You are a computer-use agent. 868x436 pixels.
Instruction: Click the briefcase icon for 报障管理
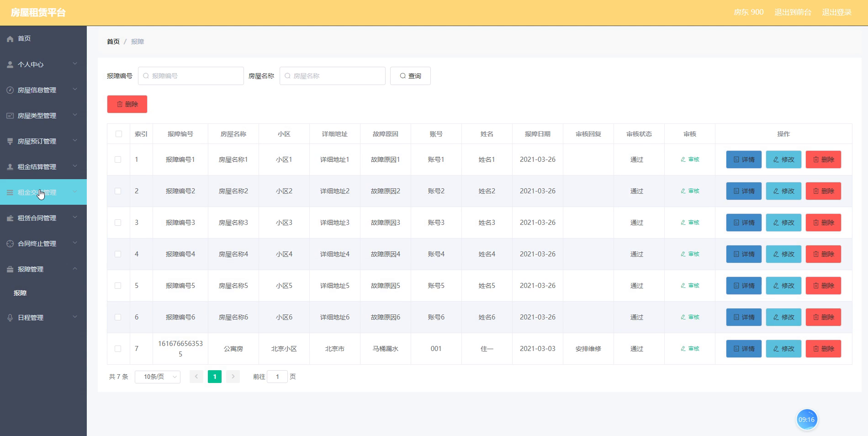pos(10,269)
